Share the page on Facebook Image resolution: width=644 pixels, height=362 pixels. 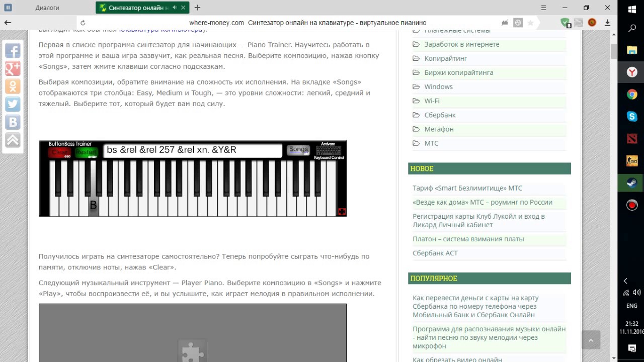tap(13, 50)
